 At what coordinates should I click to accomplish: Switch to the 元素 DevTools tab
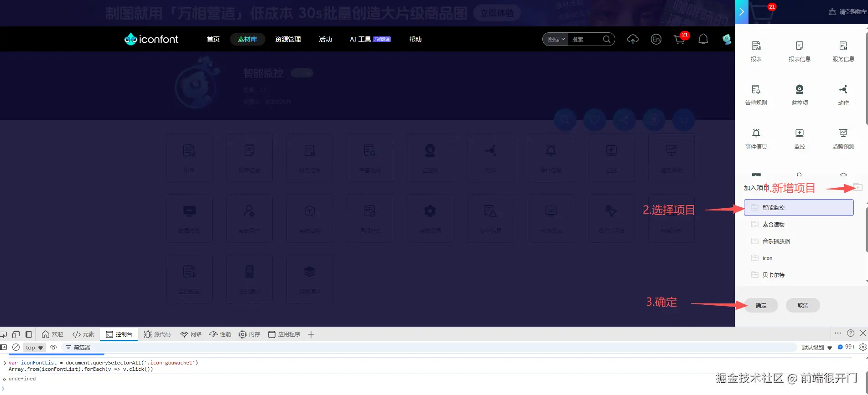(x=83, y=334)
